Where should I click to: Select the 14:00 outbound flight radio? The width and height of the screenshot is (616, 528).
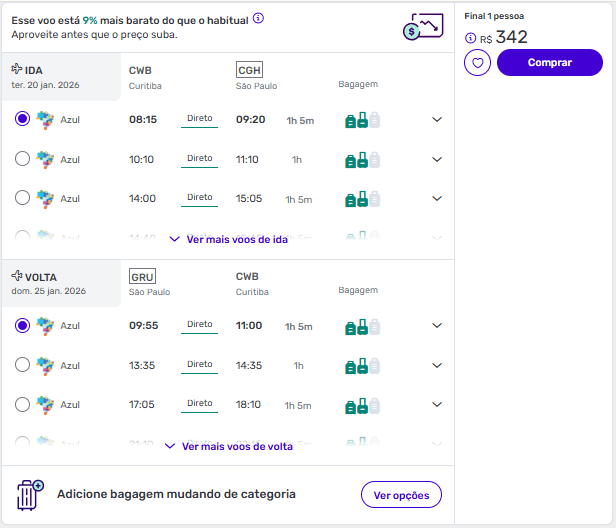tap(23, 198)
